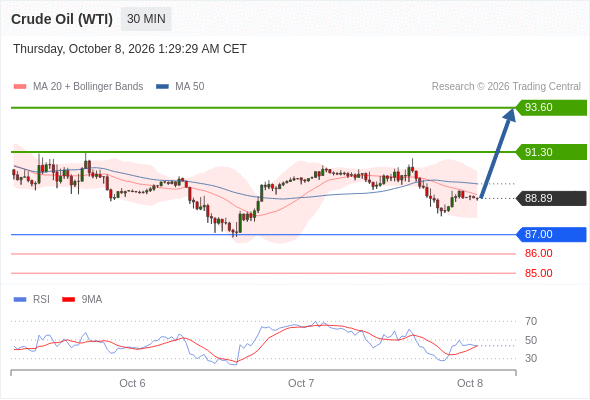Viewport: 590px width, 400px height.
Task: Click the 30 MIN timeframe badge
Action: point(146,19)
